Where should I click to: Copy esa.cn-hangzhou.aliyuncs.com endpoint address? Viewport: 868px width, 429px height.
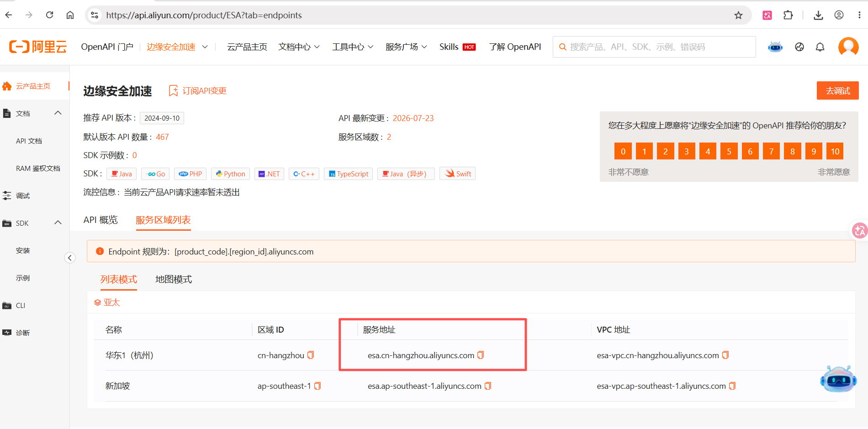coord(481,355)
